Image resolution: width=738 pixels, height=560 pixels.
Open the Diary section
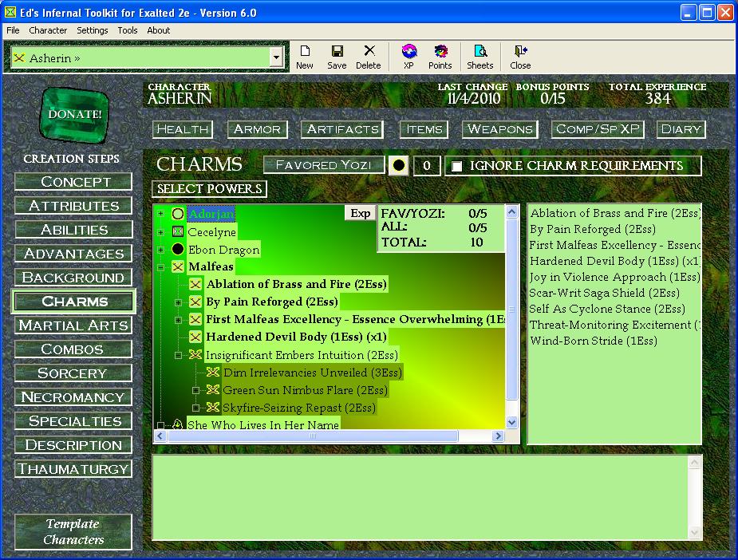681,129
